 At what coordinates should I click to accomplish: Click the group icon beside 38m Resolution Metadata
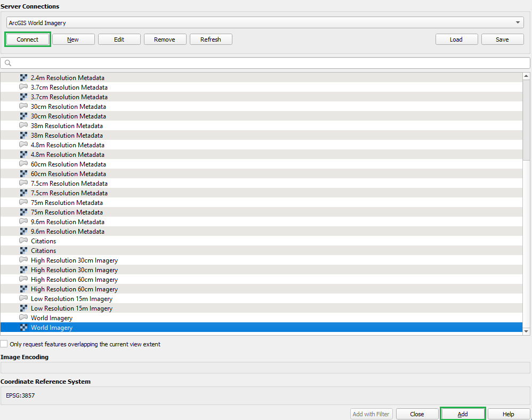pos(23,125)
